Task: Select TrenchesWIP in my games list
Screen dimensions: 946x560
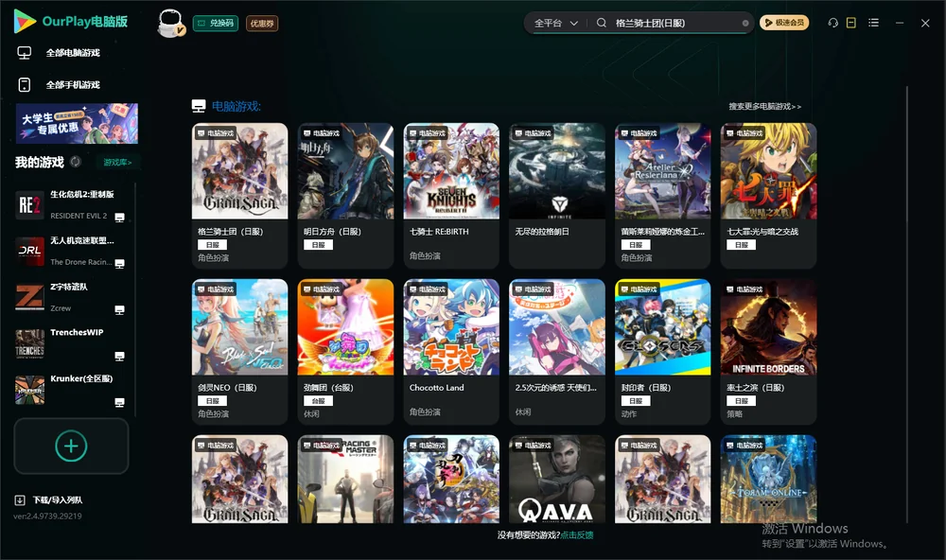Action: click(x=71, y=343)
